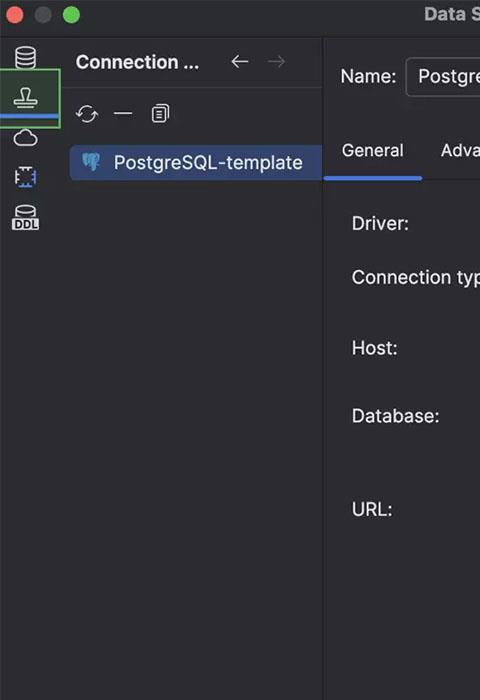Maximize the window with green button
The image size is (480, 700).
click(71, 15)
